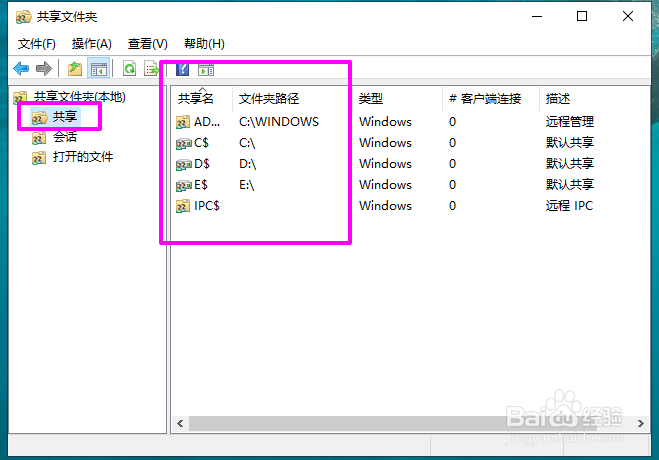This screenshot has height=460, width=659.
Task: Open the 帮助(H) menu
Action: coord(204,44)
